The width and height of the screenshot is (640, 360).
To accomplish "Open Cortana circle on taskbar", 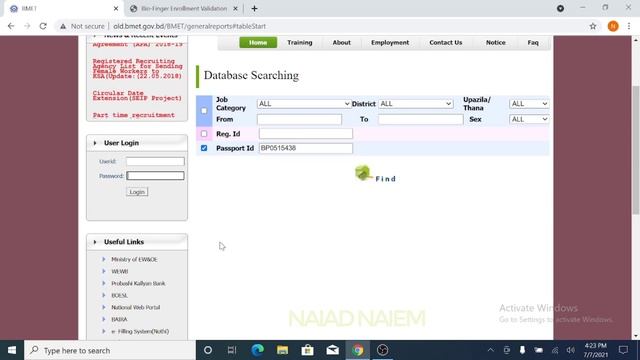I will [x=208, y=350].
